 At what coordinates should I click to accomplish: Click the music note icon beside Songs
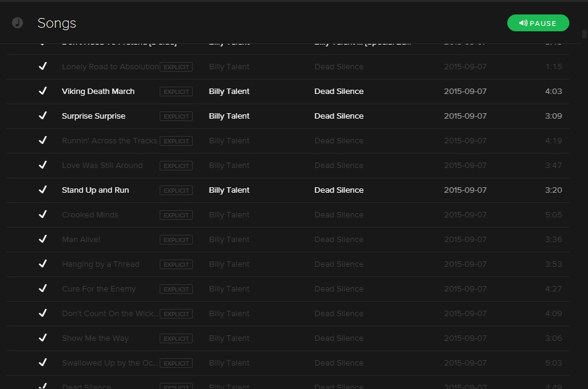pos(17,23)
